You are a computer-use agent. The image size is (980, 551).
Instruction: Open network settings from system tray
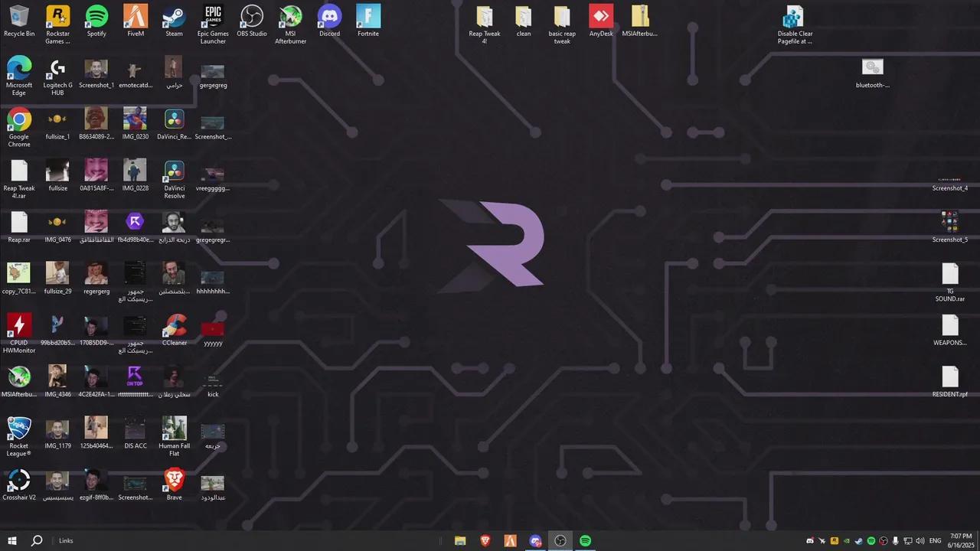point(908,541)
